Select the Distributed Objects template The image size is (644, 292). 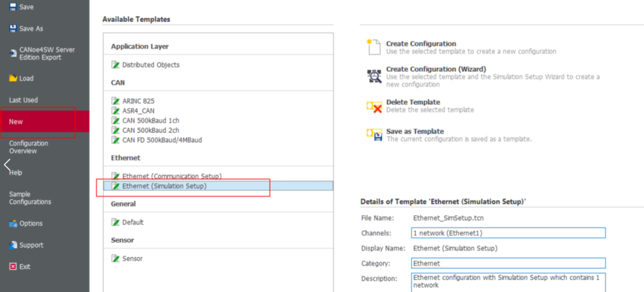151,65
